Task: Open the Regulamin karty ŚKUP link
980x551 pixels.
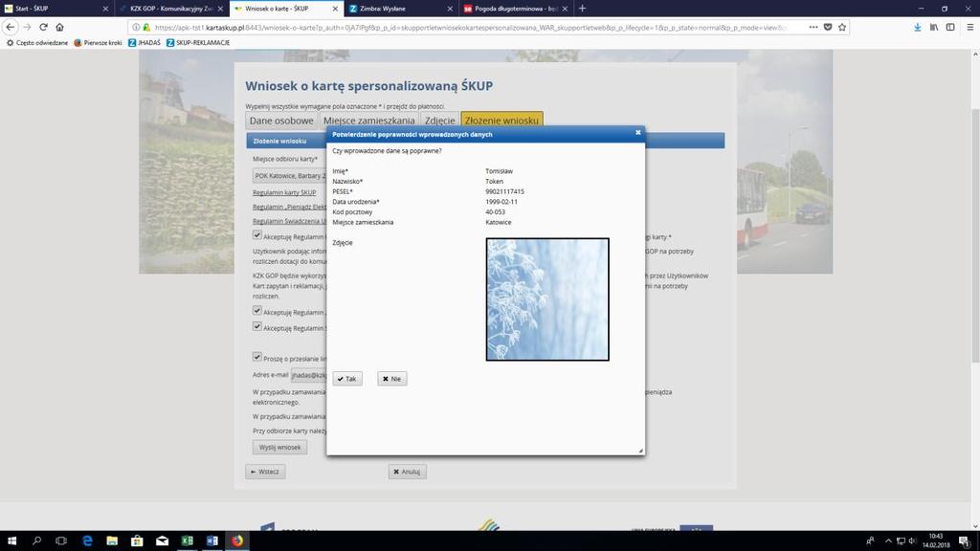Action: pos(284,192)
